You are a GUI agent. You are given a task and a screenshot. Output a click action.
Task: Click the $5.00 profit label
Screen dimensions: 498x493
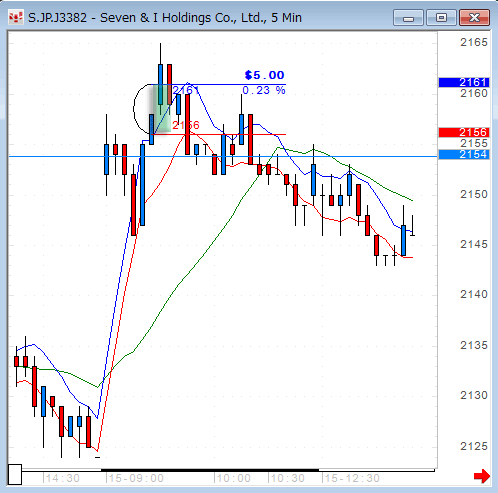pyautogui.click(x=264, y=75)
